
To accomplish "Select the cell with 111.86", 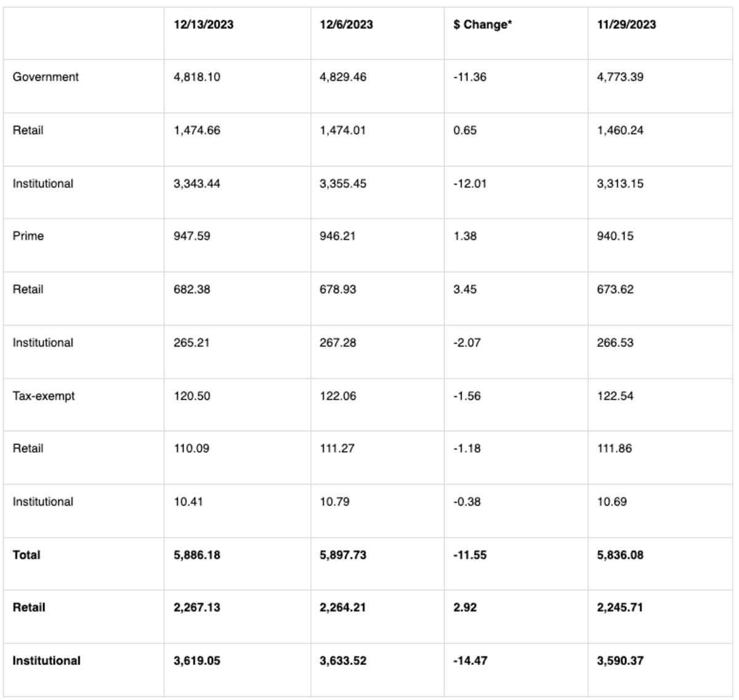I will (615, 448).
